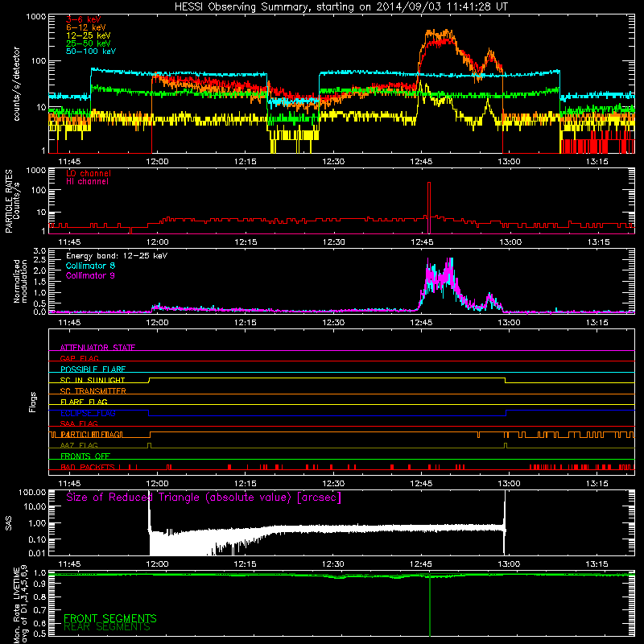Click the PARTICLE FLAG label

point(91,435)
